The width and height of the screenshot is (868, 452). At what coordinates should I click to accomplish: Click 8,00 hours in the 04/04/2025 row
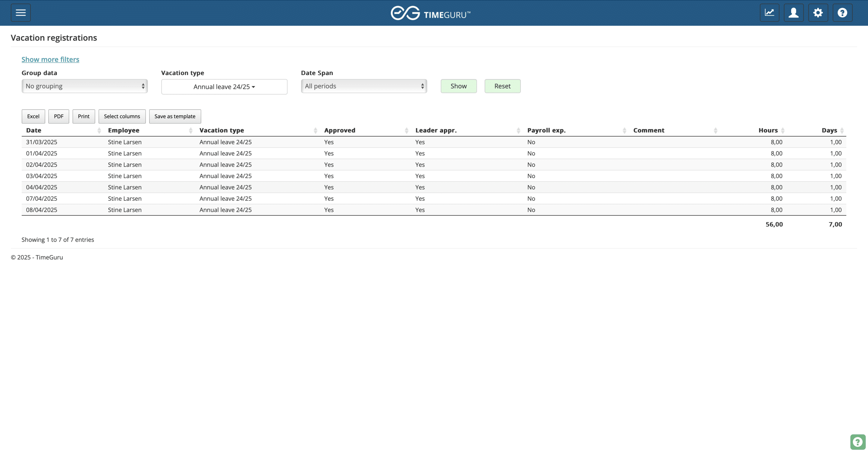click(776, 187)
